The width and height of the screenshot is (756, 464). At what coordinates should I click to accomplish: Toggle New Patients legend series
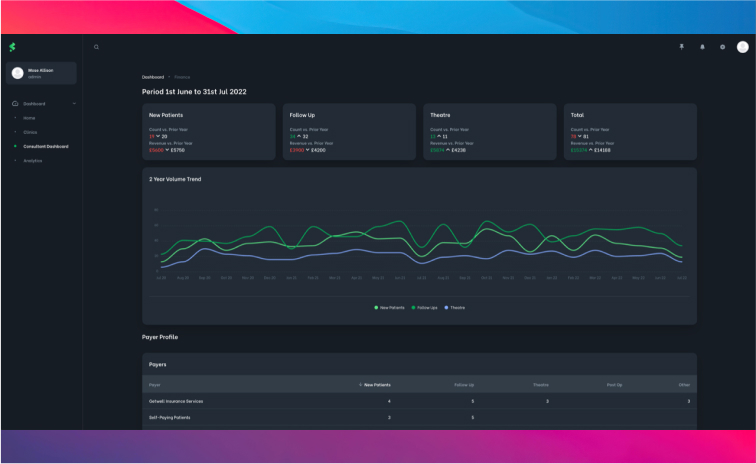click(390, 307)
